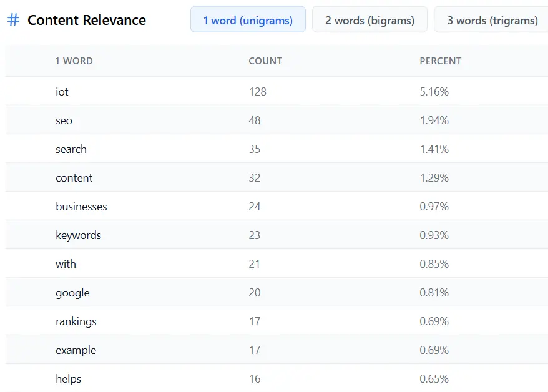This screenshot has height=392, width=548.
Task: Click the word search in the table
Action: [x=71, y=149]
